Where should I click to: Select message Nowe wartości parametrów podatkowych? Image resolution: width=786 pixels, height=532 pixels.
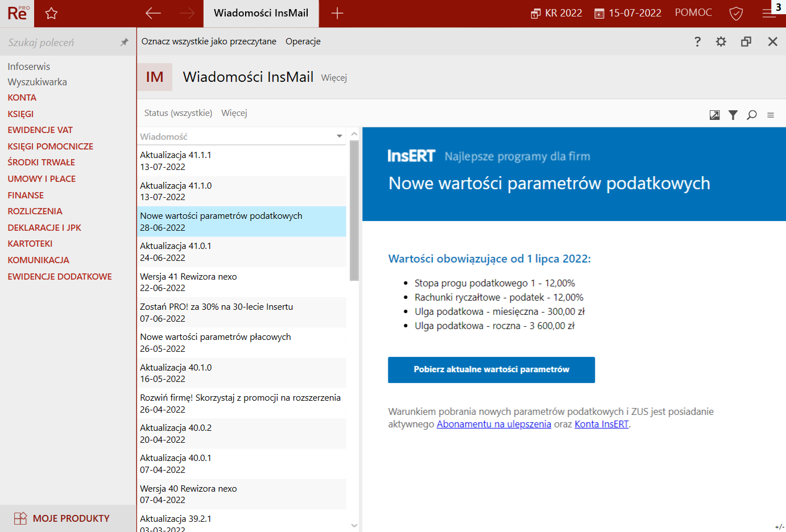click(242, 222)
